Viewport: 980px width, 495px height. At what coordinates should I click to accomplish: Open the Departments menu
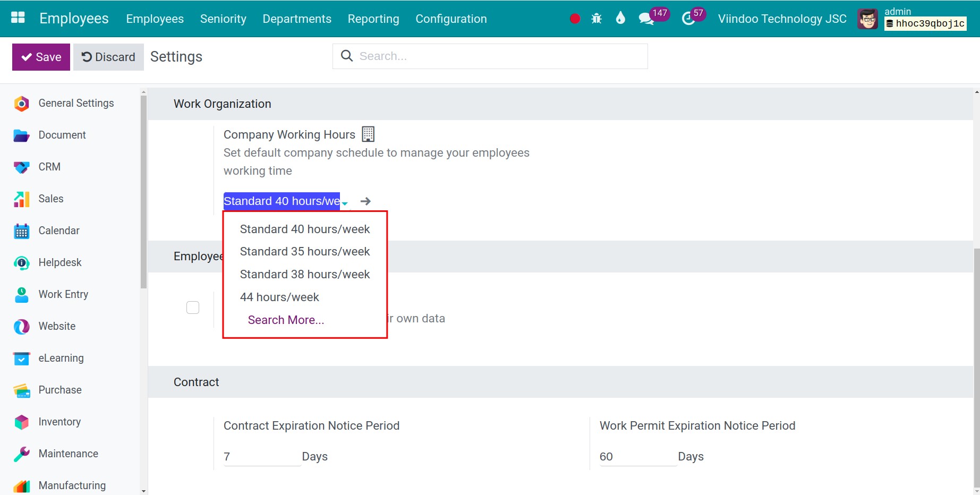297,19
